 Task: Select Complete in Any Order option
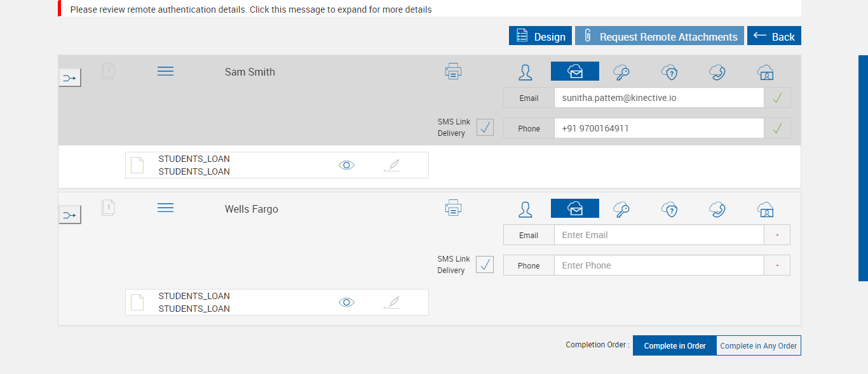coord(758,346)
